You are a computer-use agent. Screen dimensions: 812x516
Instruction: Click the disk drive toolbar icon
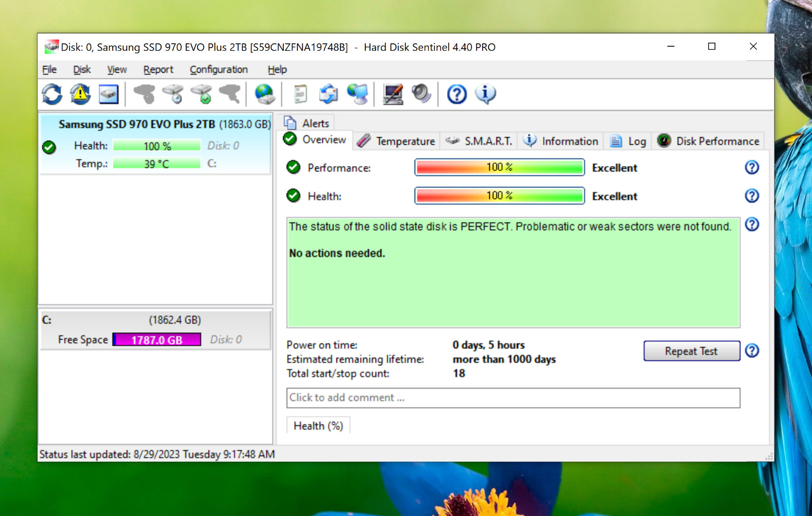[x=109, y=94]
